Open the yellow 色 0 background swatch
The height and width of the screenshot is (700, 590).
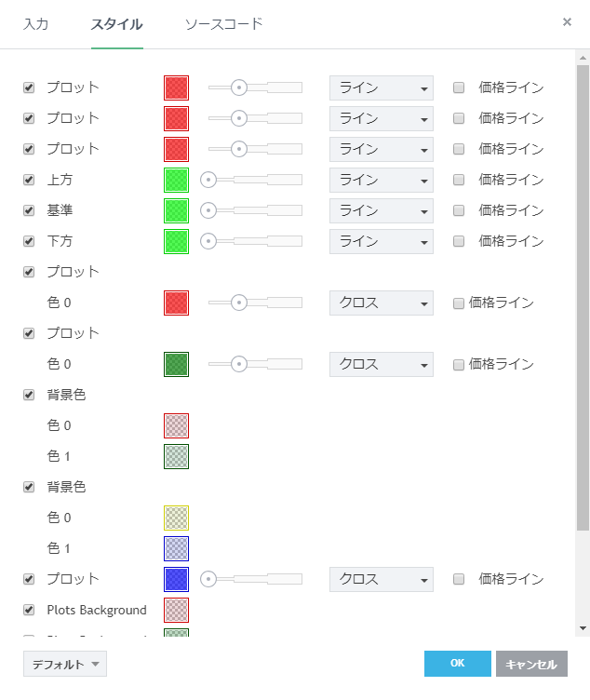(x=176, y=518)
